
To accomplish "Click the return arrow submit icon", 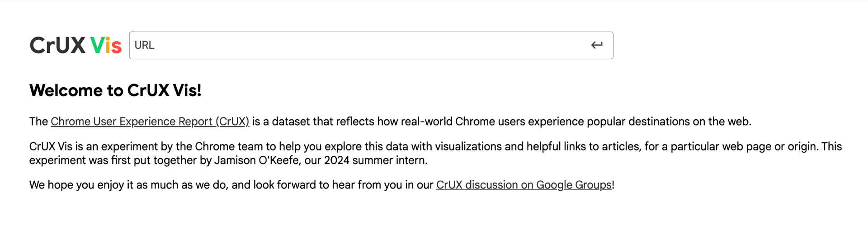I will (x=597, y=45).
